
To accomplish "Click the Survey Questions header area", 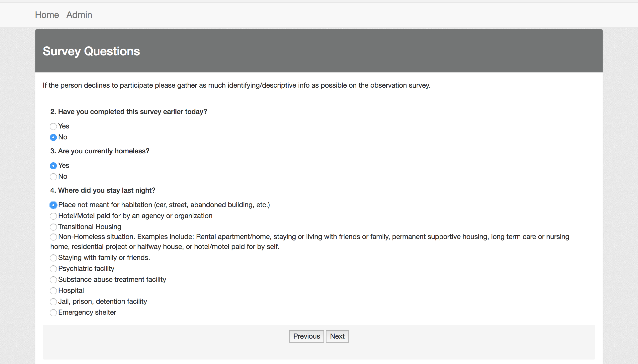I will (x=319, y=51).
